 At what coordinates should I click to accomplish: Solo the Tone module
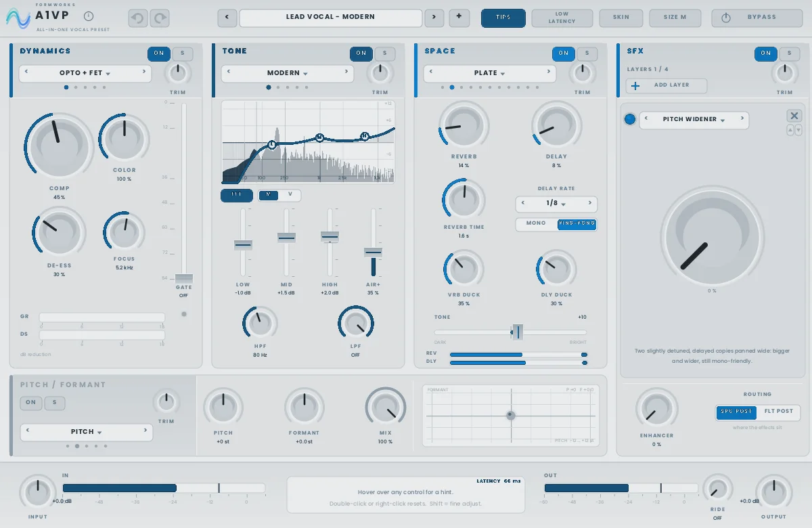384,53
